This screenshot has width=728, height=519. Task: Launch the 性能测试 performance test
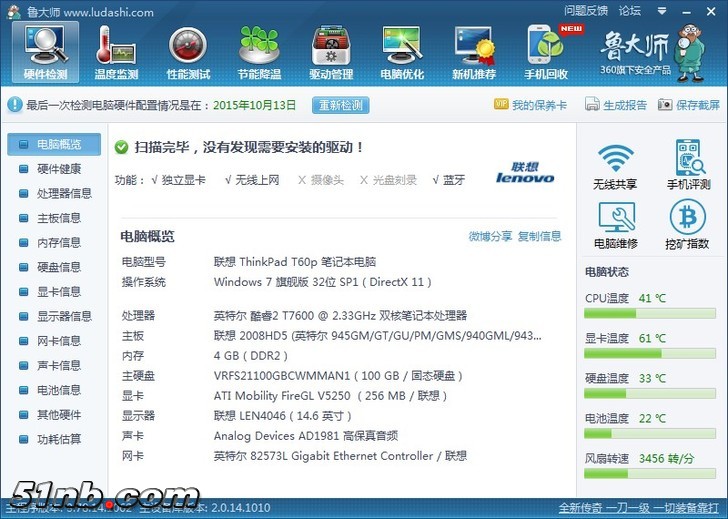(188, 52)
